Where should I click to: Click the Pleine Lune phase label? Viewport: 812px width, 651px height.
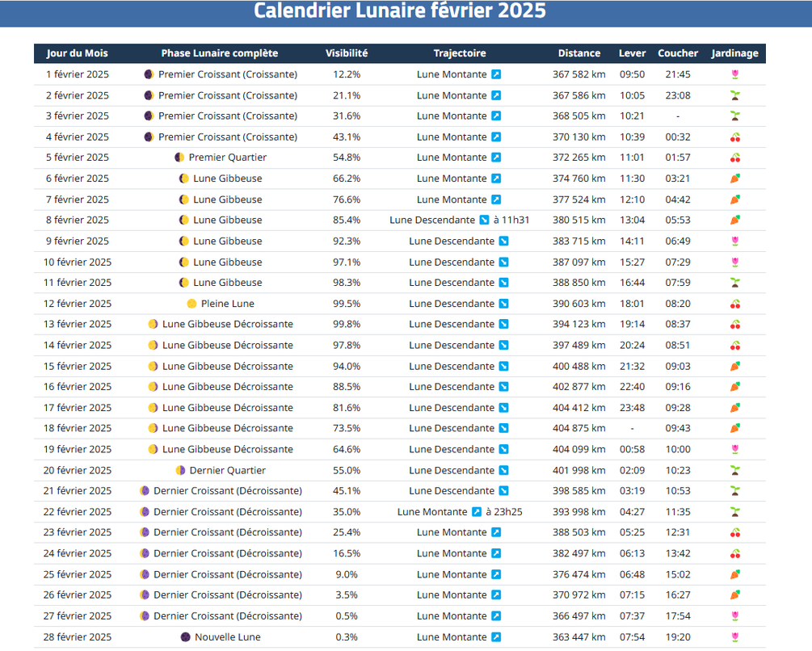pos(228,304)
